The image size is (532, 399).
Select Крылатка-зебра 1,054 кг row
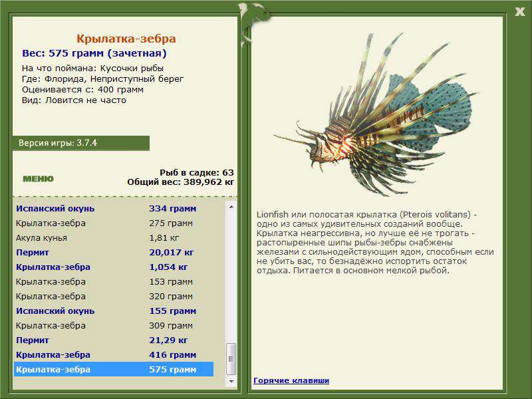coord(114,267)
